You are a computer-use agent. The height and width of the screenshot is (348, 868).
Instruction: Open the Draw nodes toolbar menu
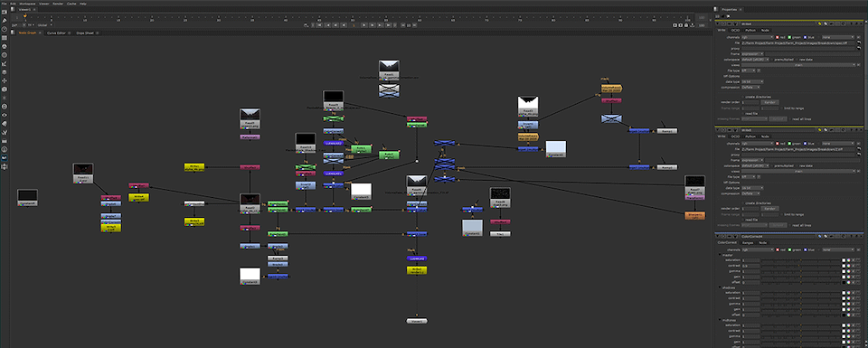pyautogui.click(x=5, y=21)
